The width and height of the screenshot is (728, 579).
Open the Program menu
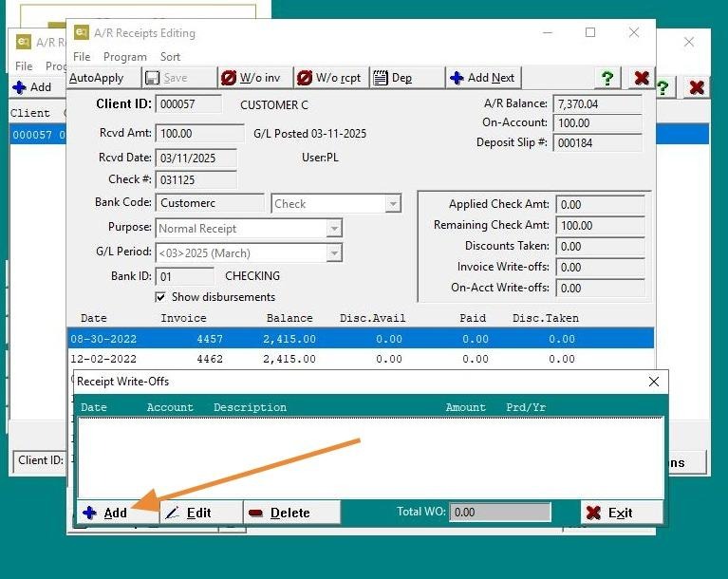click(125, 57)
